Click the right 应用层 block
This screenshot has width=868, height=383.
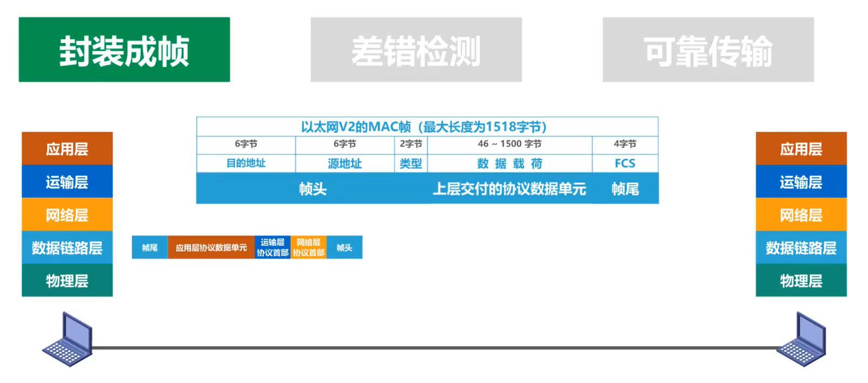click(x=801, y=149)
